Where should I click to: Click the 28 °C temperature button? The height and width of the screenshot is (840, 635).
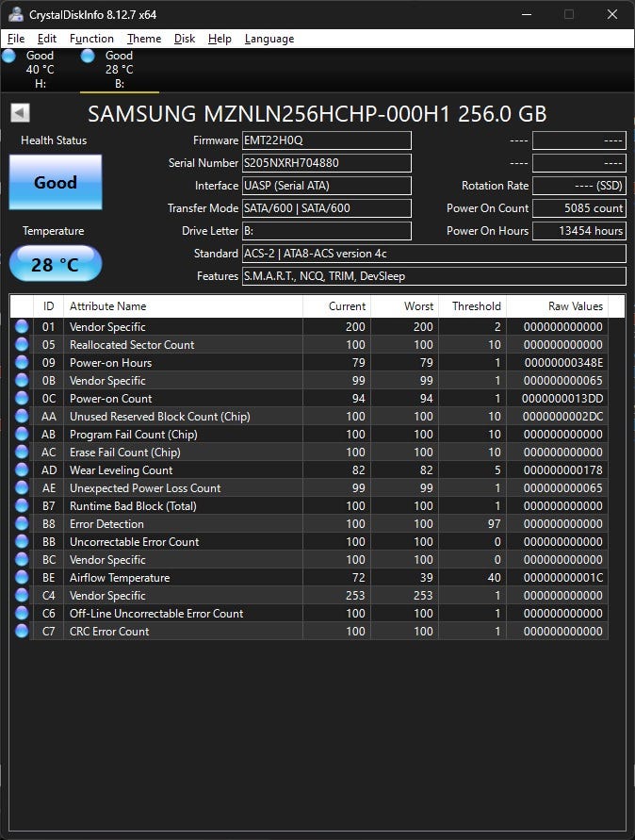56,264
